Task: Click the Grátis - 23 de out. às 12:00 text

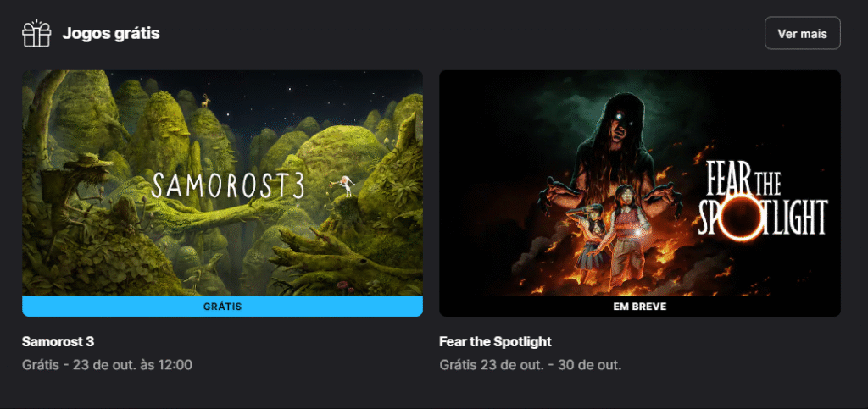Action: coord(107,365)
